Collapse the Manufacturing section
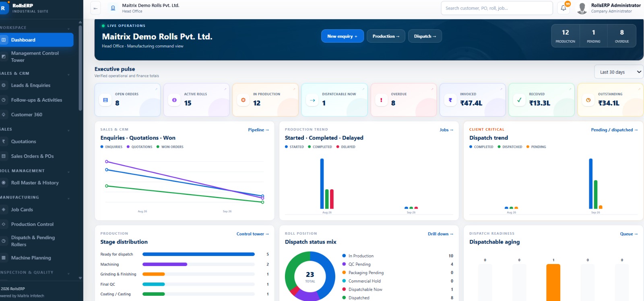Screen dimensions: 644x301 (x=68, y=198)
